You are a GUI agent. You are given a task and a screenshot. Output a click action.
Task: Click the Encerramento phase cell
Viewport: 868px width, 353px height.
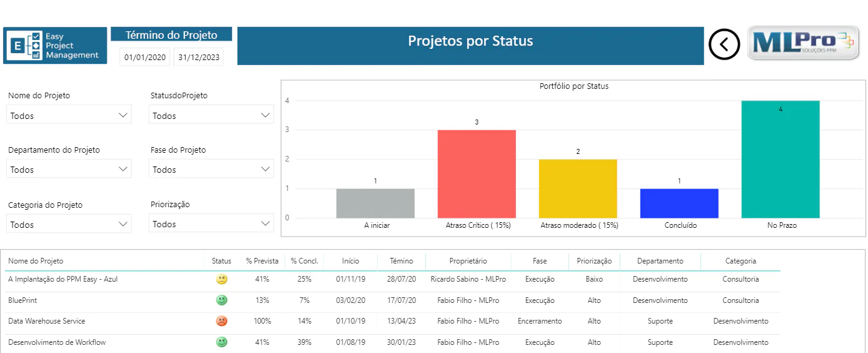click(x=540, y=321)
